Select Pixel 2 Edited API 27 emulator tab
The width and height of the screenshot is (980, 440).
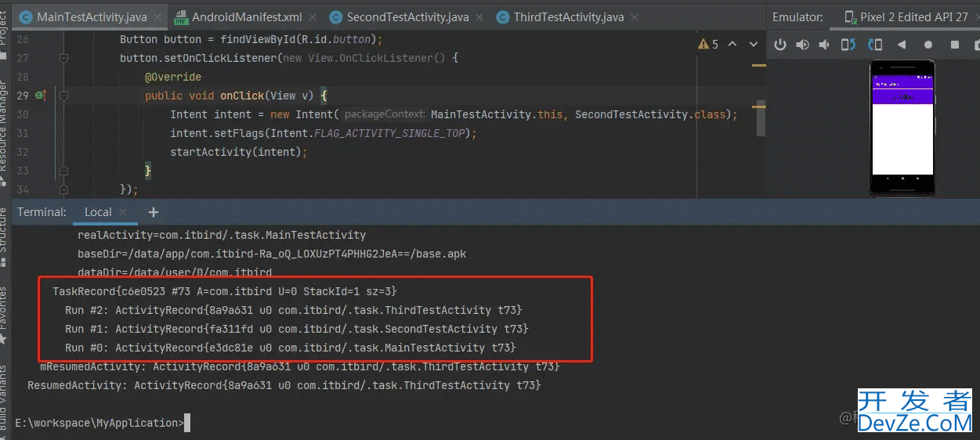click(x=905, y=17)
